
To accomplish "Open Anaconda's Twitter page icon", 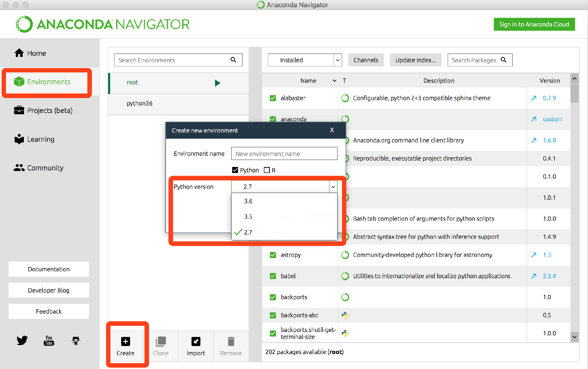I will [22, 340].
